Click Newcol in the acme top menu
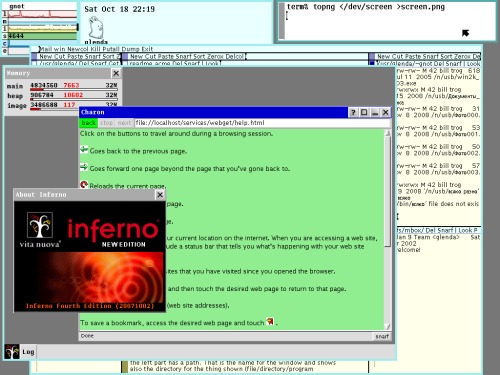Viewport: 500px width, 375px height. [x=78, y=49]
